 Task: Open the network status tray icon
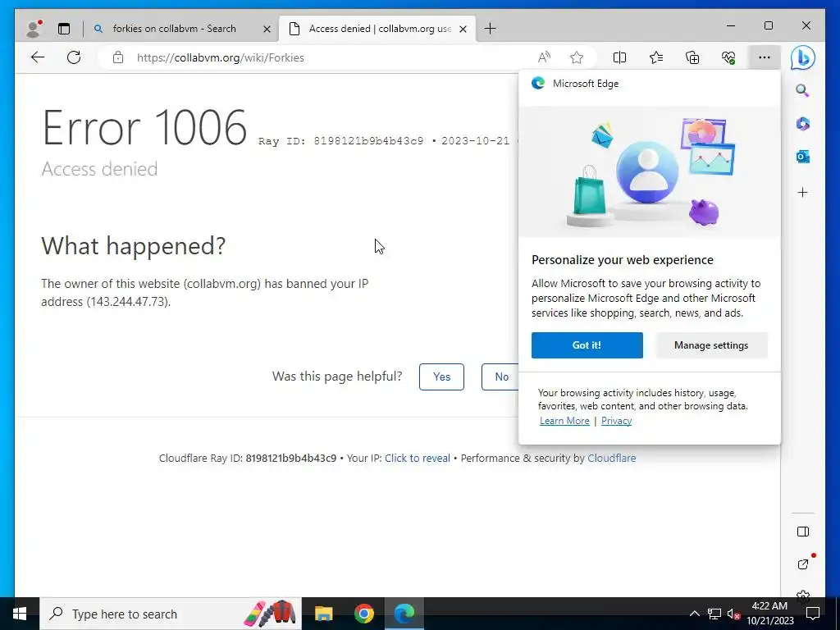tap(714, 614)
